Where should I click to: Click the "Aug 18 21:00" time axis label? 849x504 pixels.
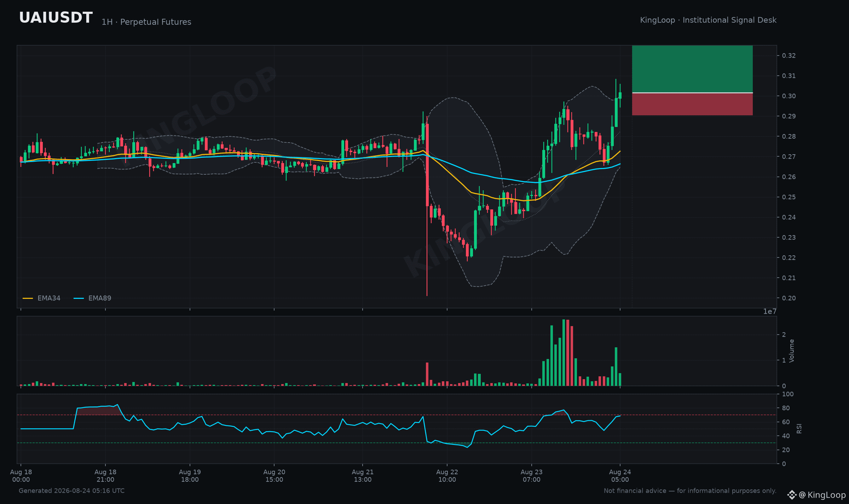pyautogui.click(x=105, y=476)
